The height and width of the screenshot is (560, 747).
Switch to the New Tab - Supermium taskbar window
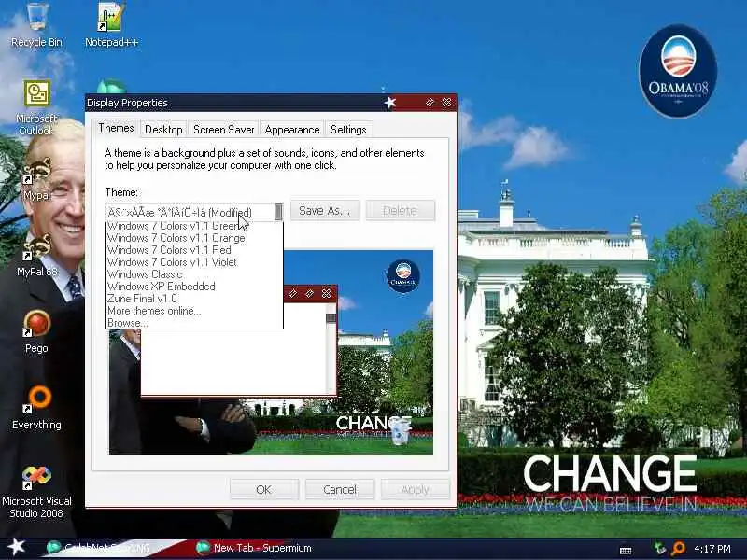click(x=253, y=548)
